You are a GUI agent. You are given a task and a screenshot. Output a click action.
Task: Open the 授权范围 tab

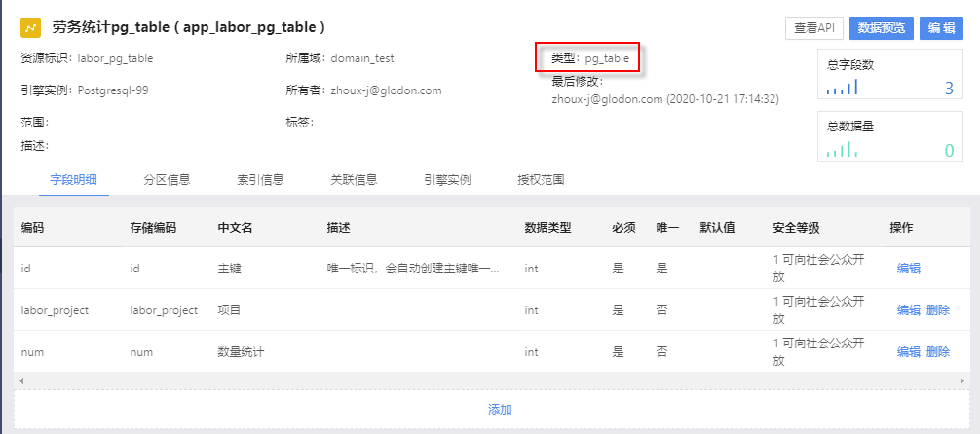tap(541, 179)
